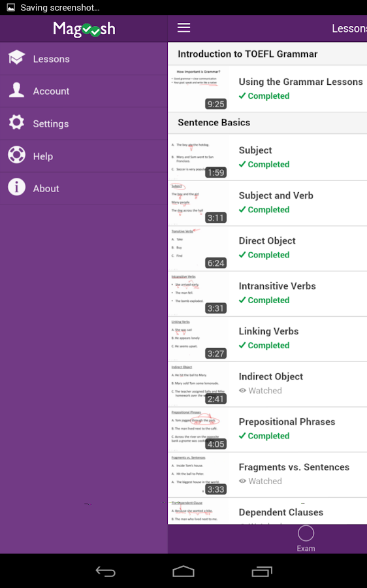Tap the Settings gear icon
Image resolution: width=367 pixels, height=588 pixels.
[16, 123]
